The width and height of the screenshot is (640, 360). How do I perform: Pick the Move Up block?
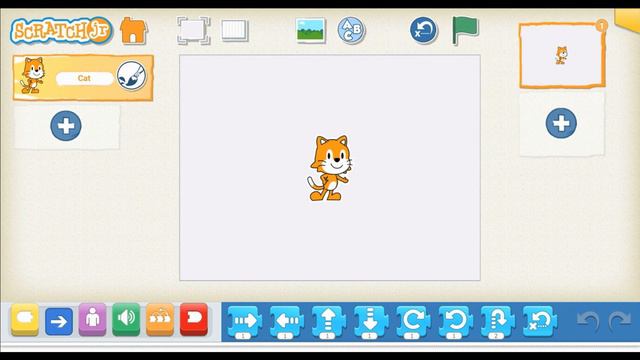click(329, 322)
